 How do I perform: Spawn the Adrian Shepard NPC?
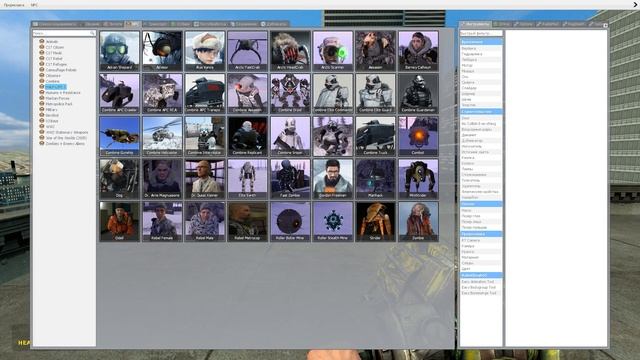coord(120,51)
